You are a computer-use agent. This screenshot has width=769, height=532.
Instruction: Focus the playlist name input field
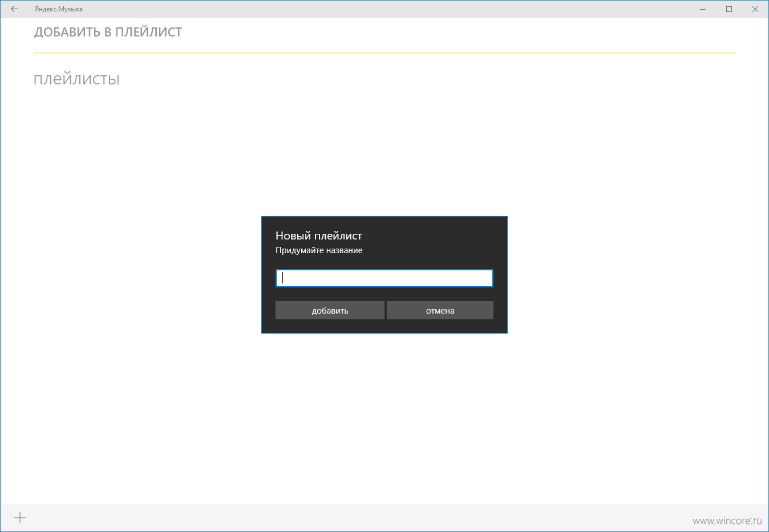coord(384,278)
